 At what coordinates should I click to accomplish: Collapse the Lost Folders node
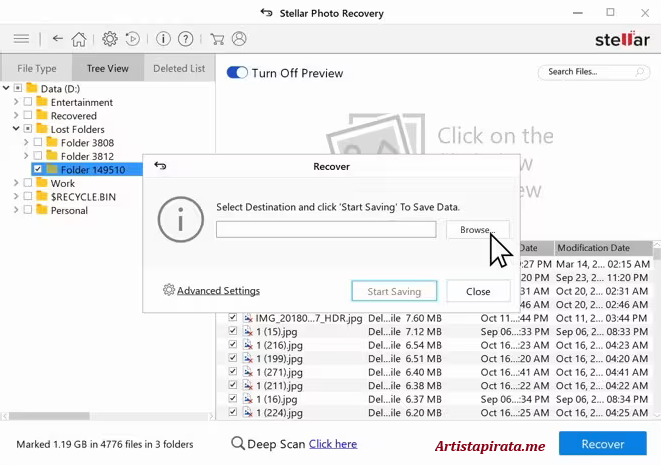coord(16,129)
